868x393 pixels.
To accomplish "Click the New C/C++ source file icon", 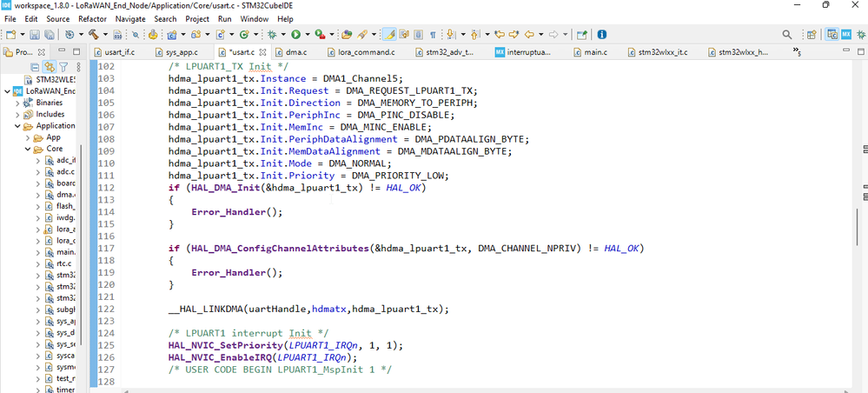I will [x=220, y=35].
